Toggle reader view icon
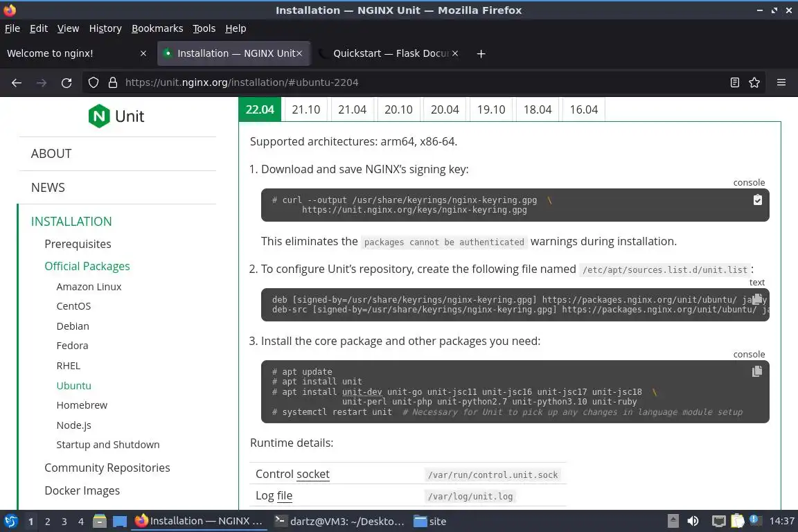Viewport: 798px width, 532px height. pyautogui.click(x=734, y=82)
